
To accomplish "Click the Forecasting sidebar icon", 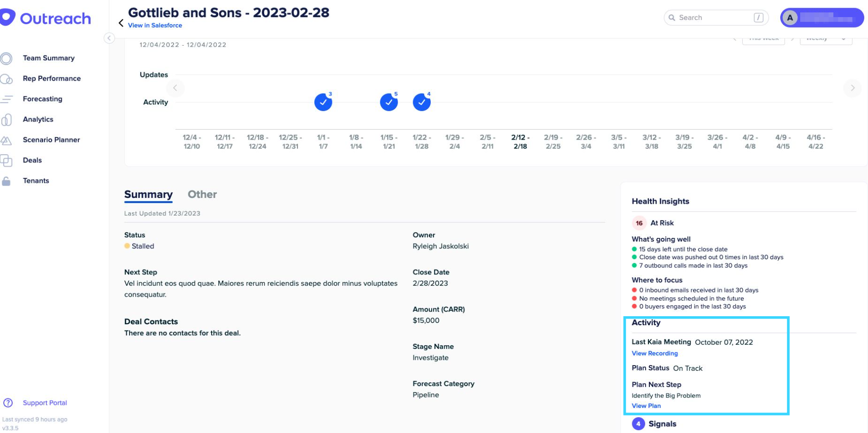I will point(6,99).
